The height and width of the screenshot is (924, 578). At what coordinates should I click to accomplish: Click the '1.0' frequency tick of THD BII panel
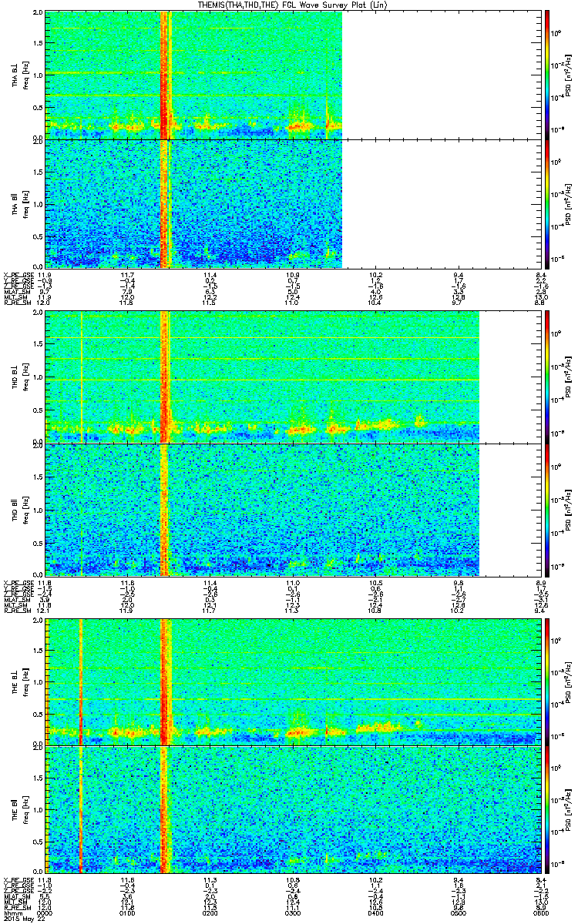pos(38,510)
